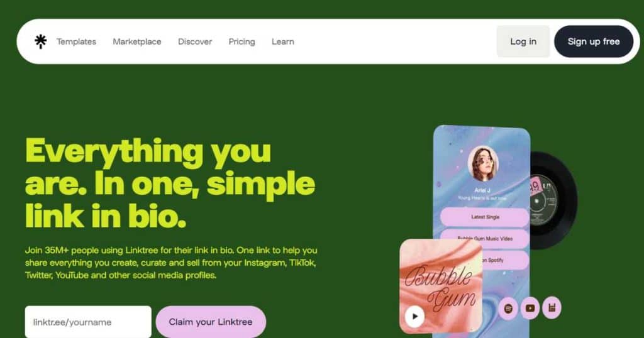644x338 pixels.
Task: Go to Marketplace in the navbar
Action: coord(136,41)
